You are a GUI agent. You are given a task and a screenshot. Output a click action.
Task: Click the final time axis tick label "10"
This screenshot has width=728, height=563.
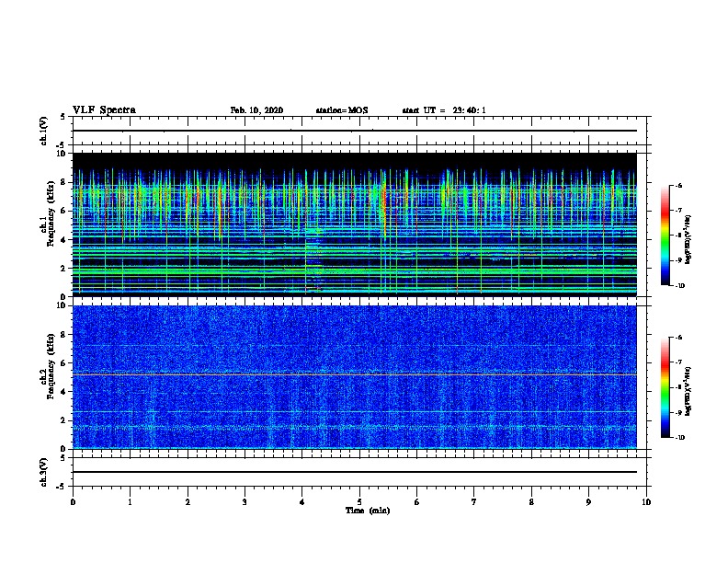tap(646, 502)
